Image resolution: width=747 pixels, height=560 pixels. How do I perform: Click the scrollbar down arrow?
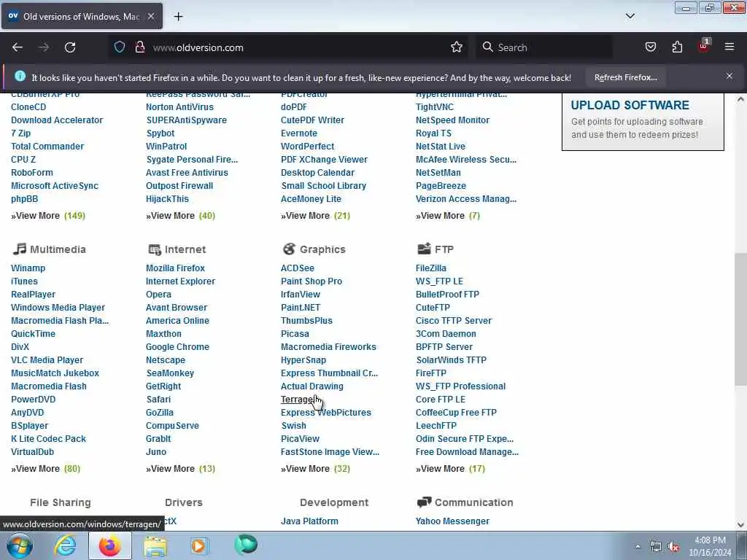740,525
